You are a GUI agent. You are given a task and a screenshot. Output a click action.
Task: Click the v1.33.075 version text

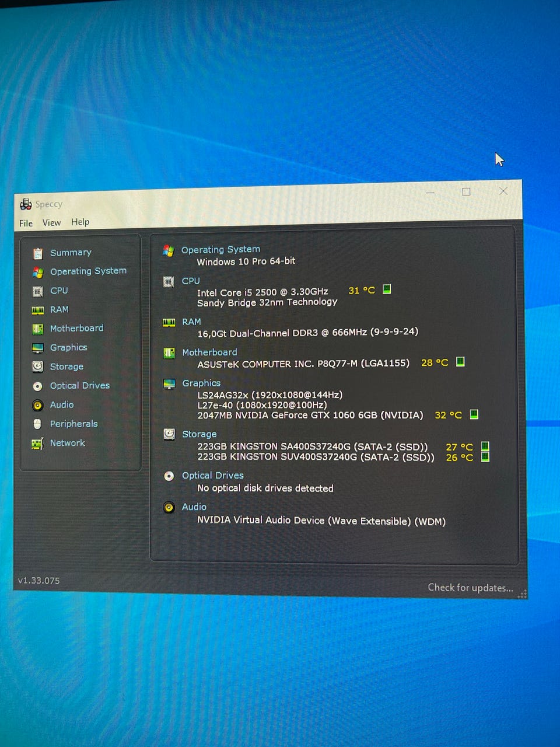[38, 581]
